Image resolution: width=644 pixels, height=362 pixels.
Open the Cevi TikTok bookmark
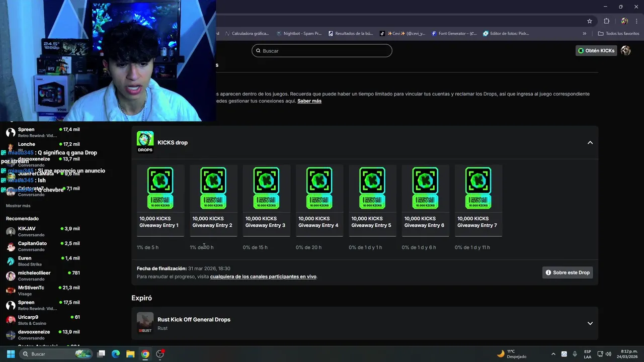(x=403, y=34)
